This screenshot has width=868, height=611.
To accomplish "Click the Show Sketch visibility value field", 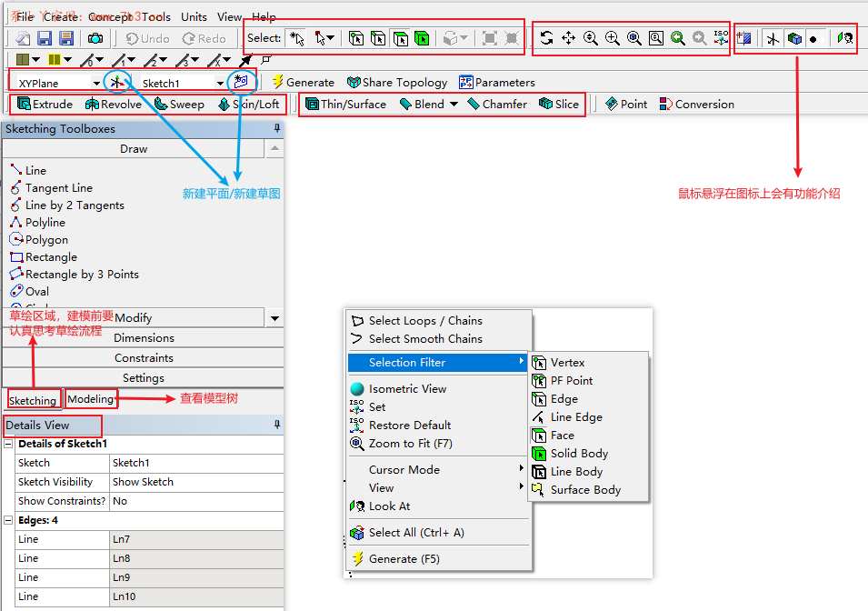I will (195, 482).
